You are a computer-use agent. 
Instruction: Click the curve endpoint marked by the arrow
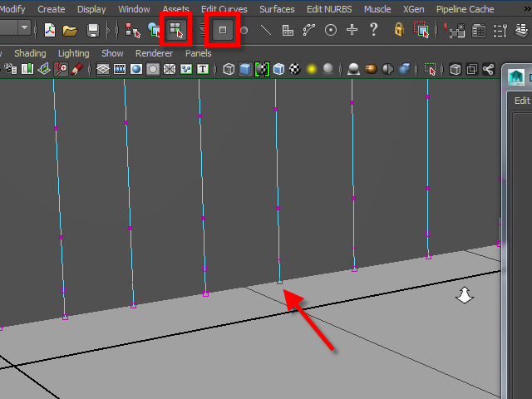(280, 283)
